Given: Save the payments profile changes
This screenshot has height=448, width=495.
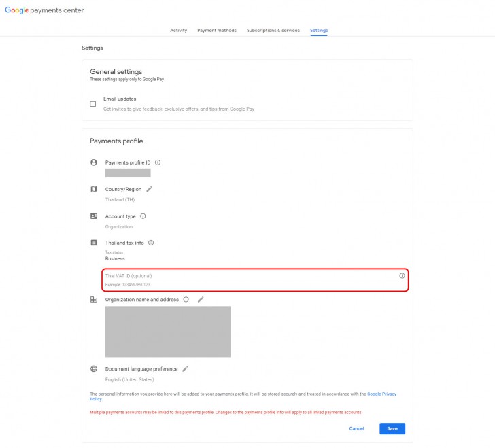Looking at the screenshot, I should point(392,428).
